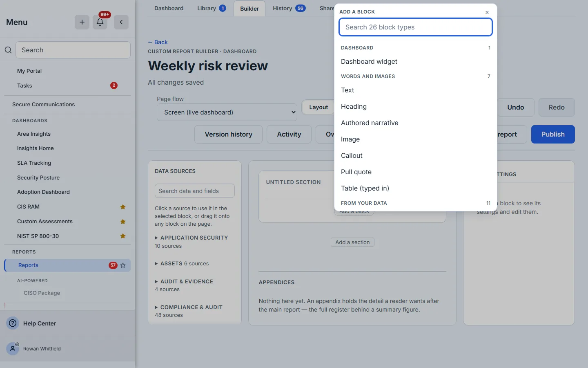Select the Builder tab
588x368 pixels.
point(249,9)
